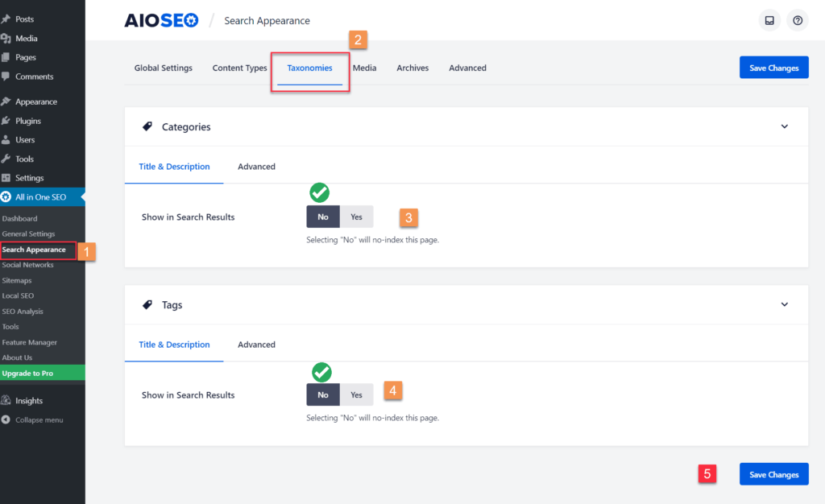Viewport: 825px width, 504px height.
Task: Click the top Save Changes button
Action: click(774, 68)
